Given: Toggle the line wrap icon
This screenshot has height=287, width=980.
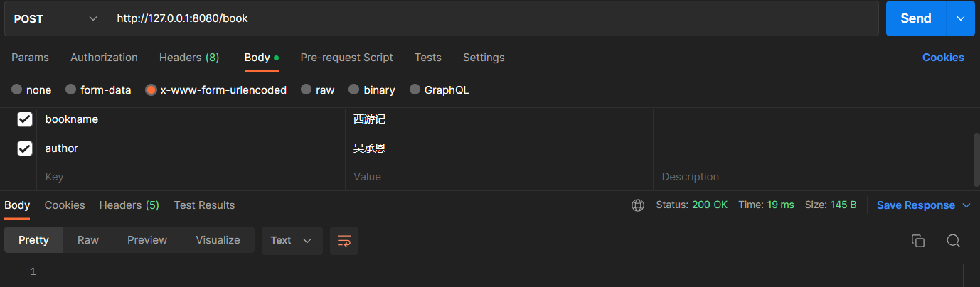Looking at the screenshot, I should click(344, 241).
